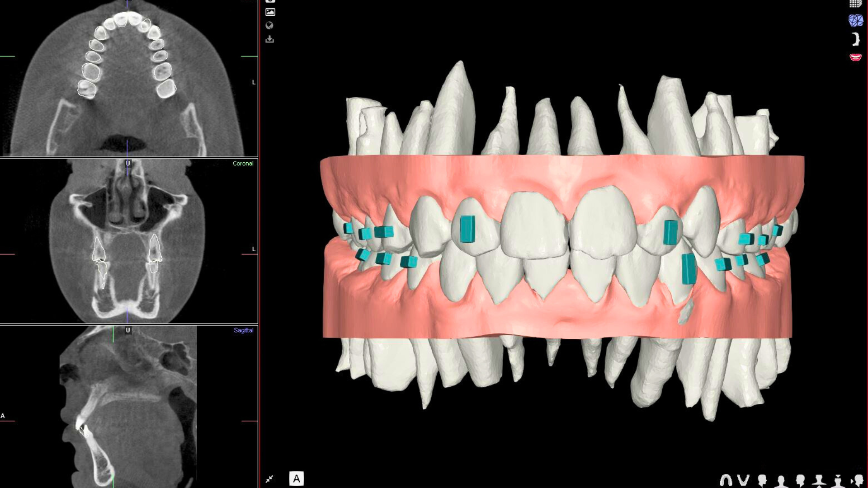Image resolution: width=868 pixels, height=488 pixels.
Task: Expand the extra view options arrow
Action: pos(852,481)
